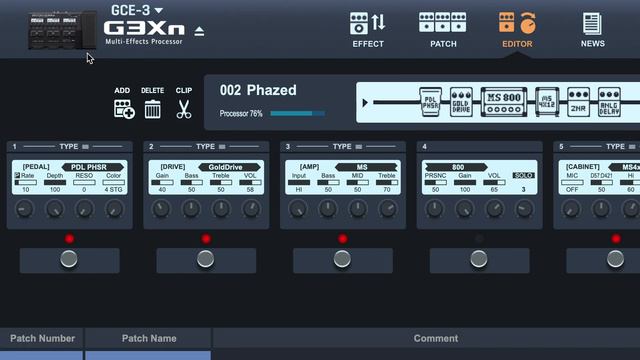
Task: Click the CLIP scissors icon
Action: click(184, 109)
